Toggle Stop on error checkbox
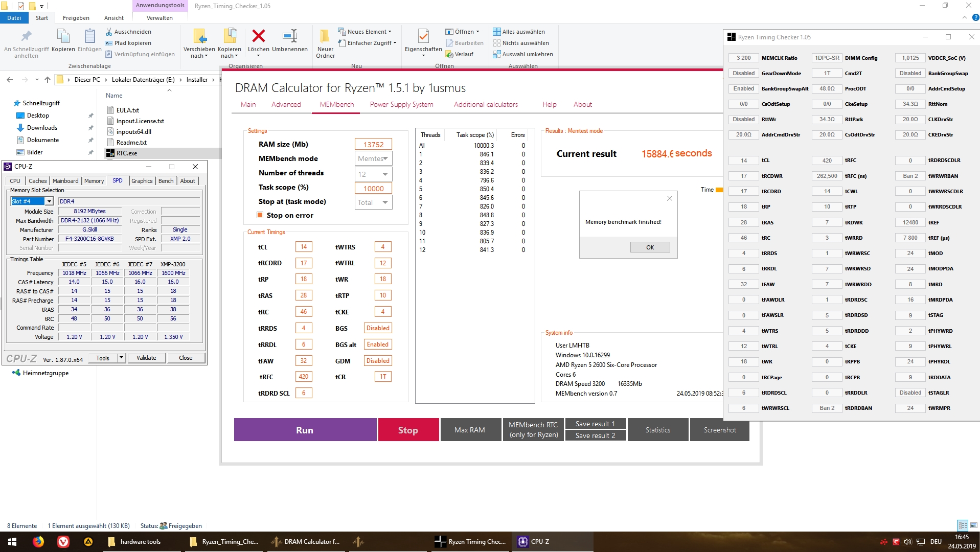 pos(260,215)
